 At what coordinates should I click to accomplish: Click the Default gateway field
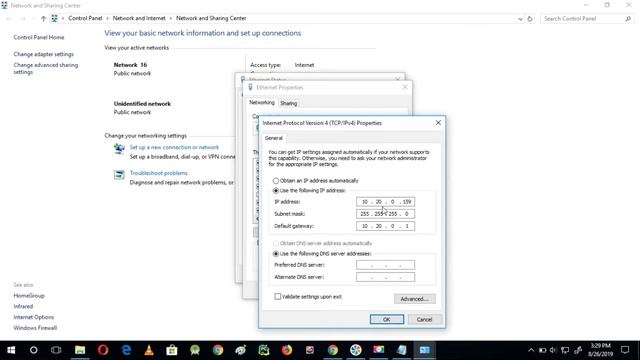(385, 226)
